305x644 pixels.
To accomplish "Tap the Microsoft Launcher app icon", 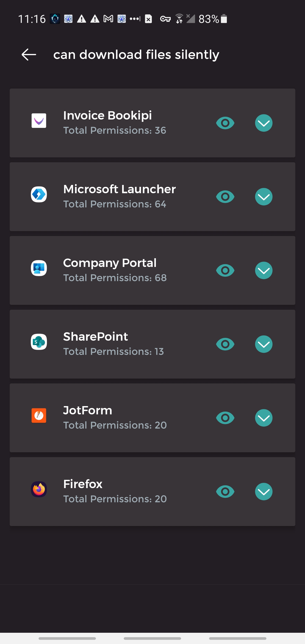I will coord(39,194).
